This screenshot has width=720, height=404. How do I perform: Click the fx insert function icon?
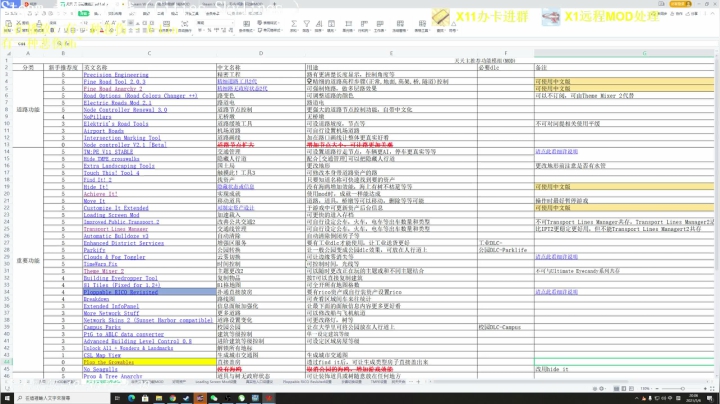pos(67,44)
